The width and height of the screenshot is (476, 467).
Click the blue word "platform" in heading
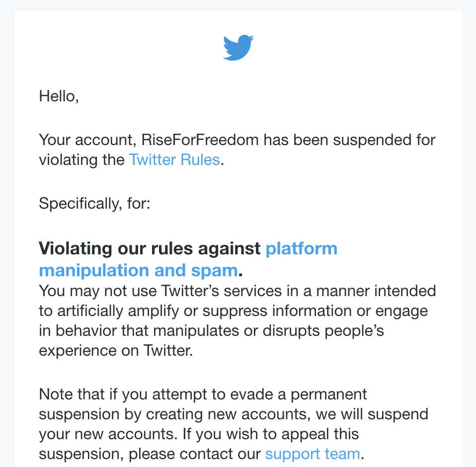pyautogui.click(x=301, y=248)
